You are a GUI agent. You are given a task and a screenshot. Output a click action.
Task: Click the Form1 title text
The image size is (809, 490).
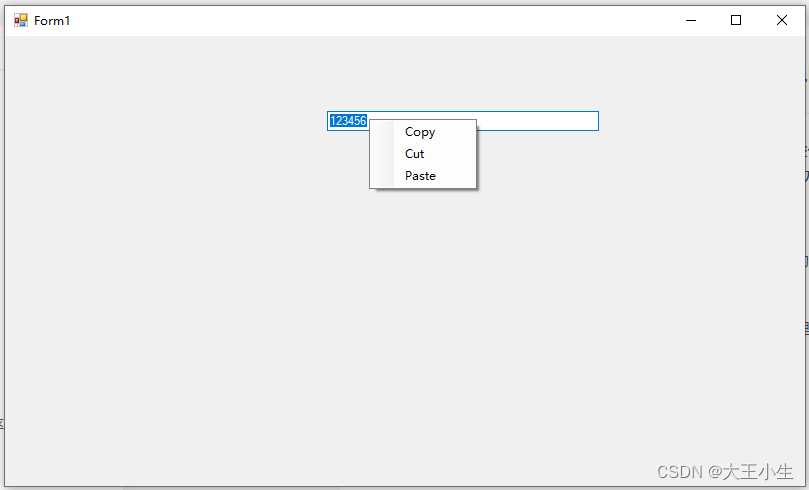[x=52, y=20]
